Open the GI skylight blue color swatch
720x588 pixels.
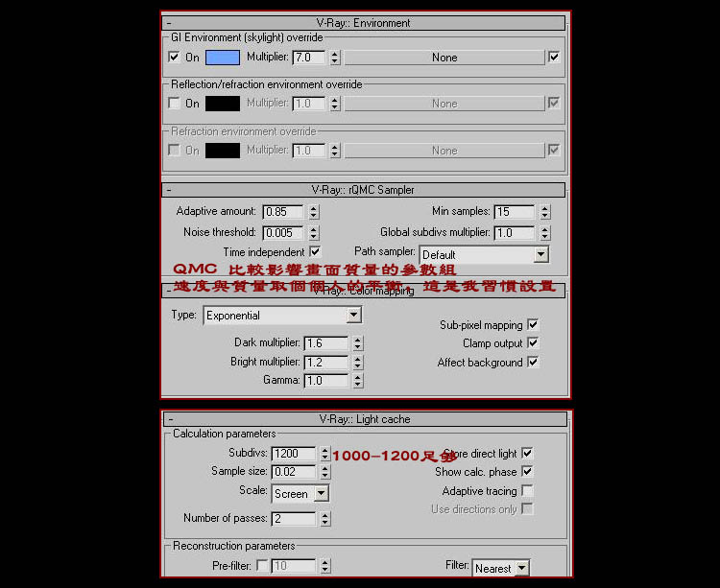point(223,58)
